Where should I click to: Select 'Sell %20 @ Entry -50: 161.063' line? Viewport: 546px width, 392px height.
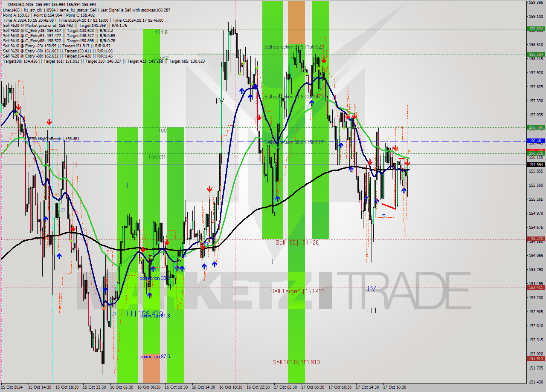click(58, 51)
